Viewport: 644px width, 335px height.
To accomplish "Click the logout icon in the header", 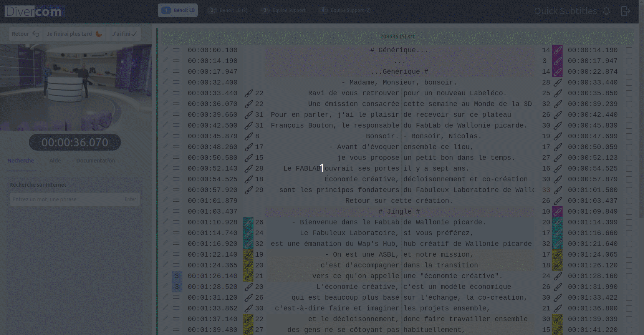I will click(x=625, y=11).
